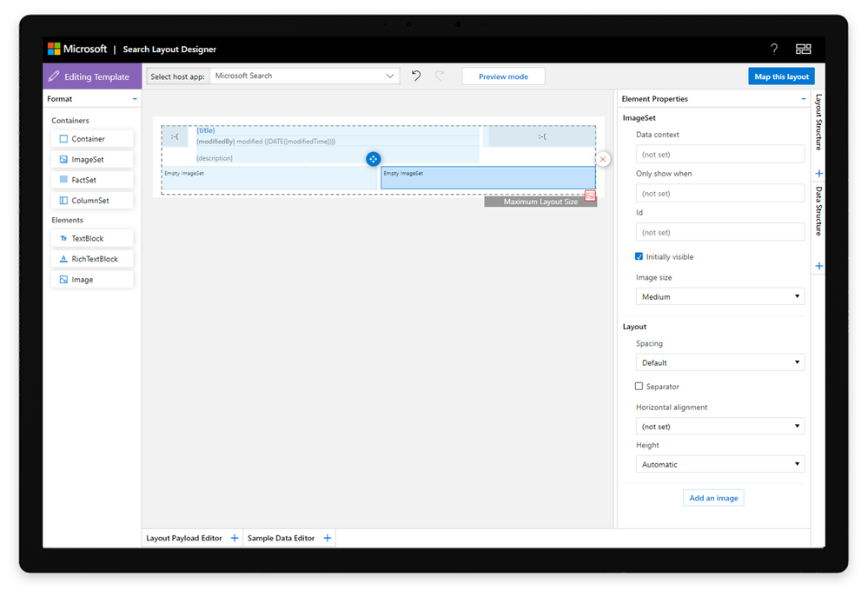
Task: Click the blue move handle on canvas
Action: 373,159
